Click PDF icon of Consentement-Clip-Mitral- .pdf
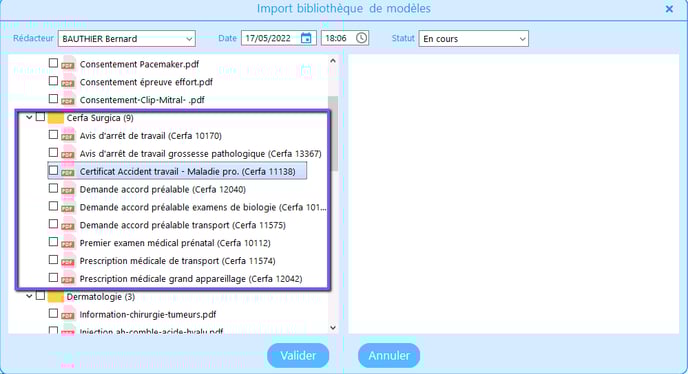Screen dimensions: 688x374 click(68, 100)
